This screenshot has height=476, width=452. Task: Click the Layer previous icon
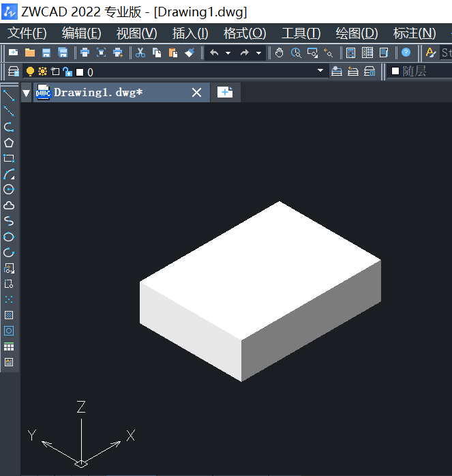pos(353,72)
